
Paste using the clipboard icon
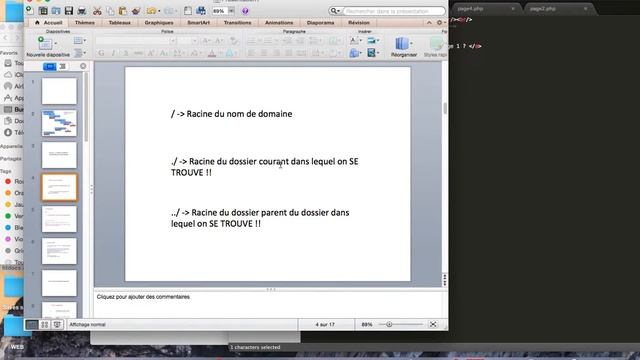coord(122,11)
